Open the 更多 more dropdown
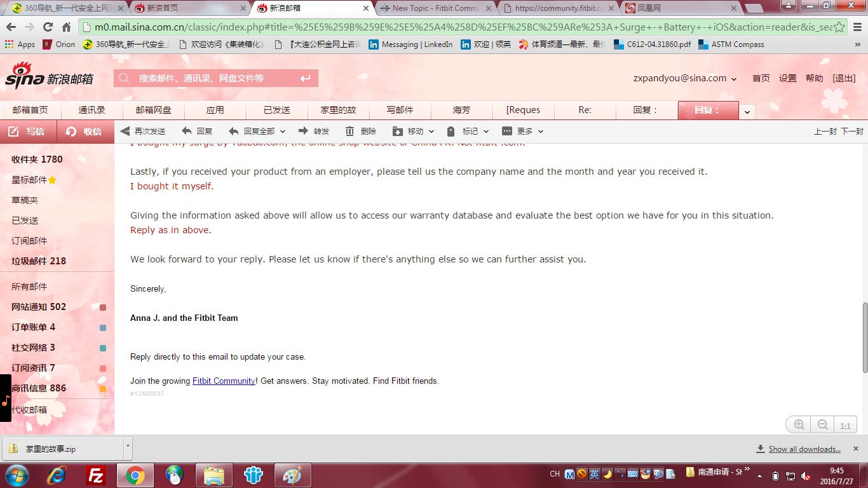The height and width of the screenshot is (488, 868). (541, 132)
